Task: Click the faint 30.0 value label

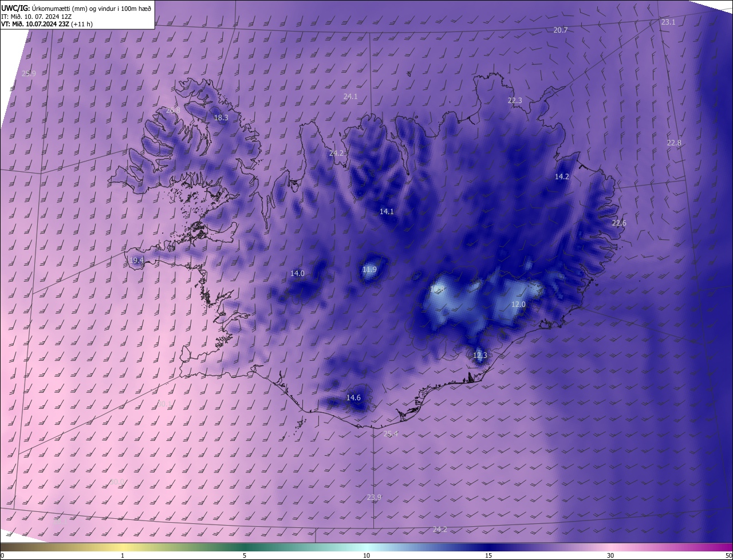Action: click(117, 482)
